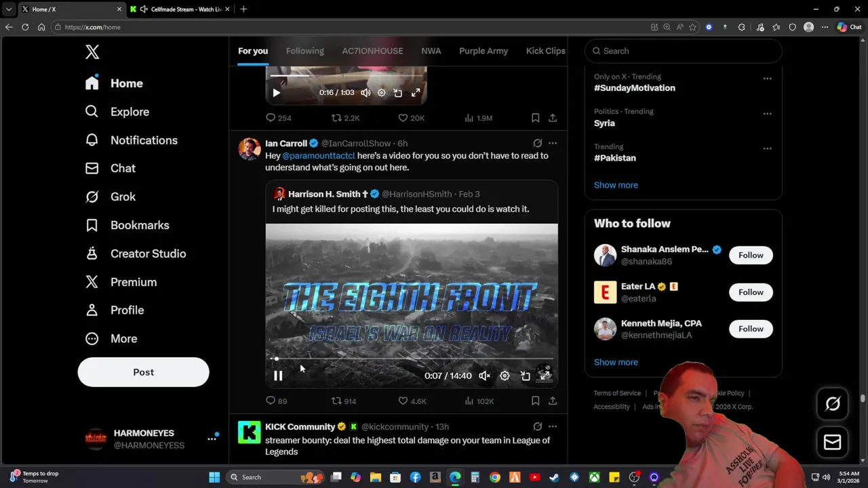Viewport: 868px width, 488px height.
Task: Open the More menu in sidebar
Action: pyautogui.click(x=111, y=338)
